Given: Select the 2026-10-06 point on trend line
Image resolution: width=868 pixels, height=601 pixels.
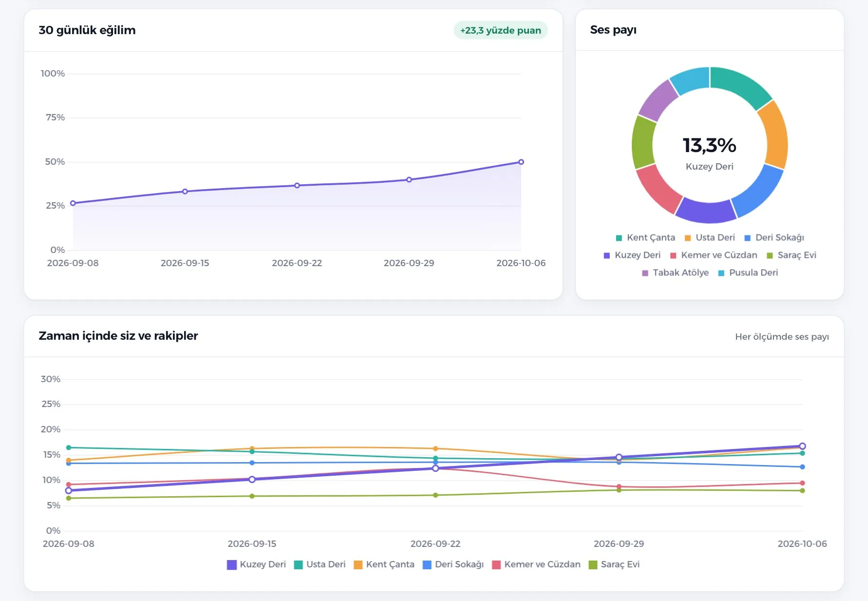Looking at the screenshot, I should 521,162.
